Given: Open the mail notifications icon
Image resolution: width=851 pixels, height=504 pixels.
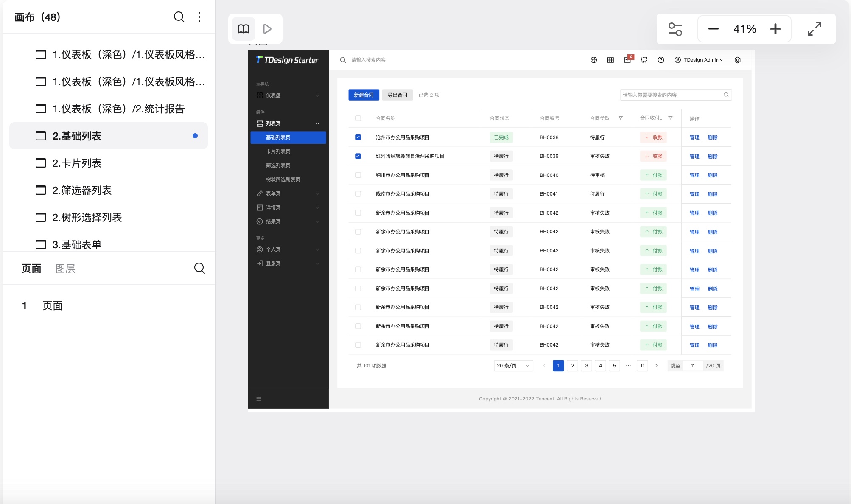Looking at the screenshot, I should point(627,60).
